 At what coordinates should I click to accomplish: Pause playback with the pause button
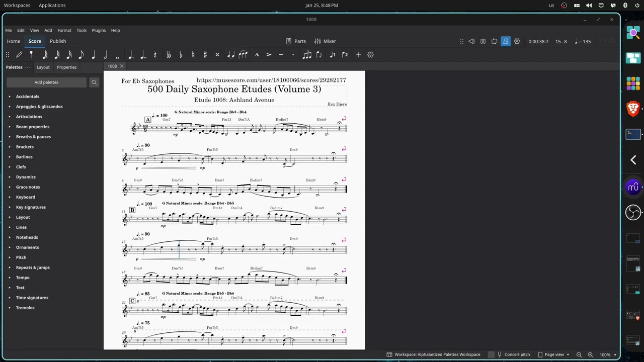pos(483,41)
